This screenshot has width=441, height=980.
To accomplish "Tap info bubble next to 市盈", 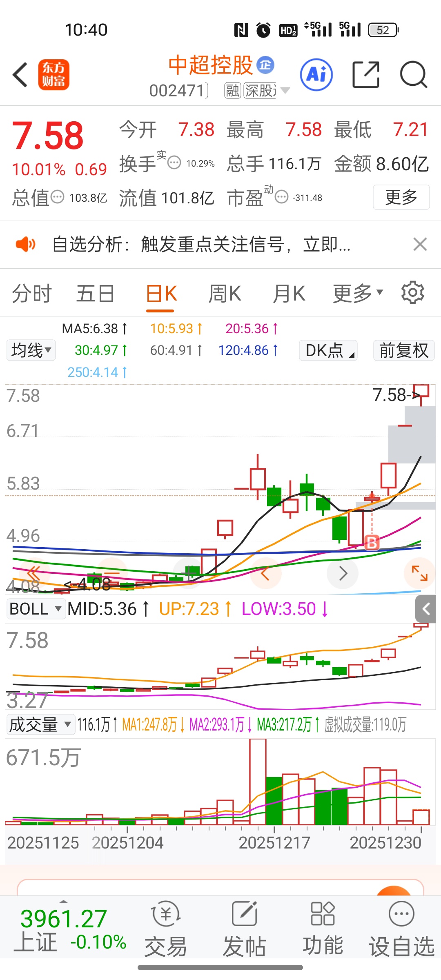I will click(281, 197).
